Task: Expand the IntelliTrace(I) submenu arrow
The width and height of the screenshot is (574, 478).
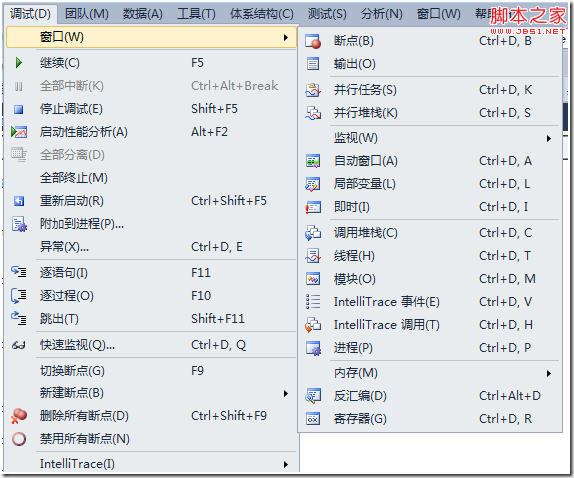Action: pos(286,464)
